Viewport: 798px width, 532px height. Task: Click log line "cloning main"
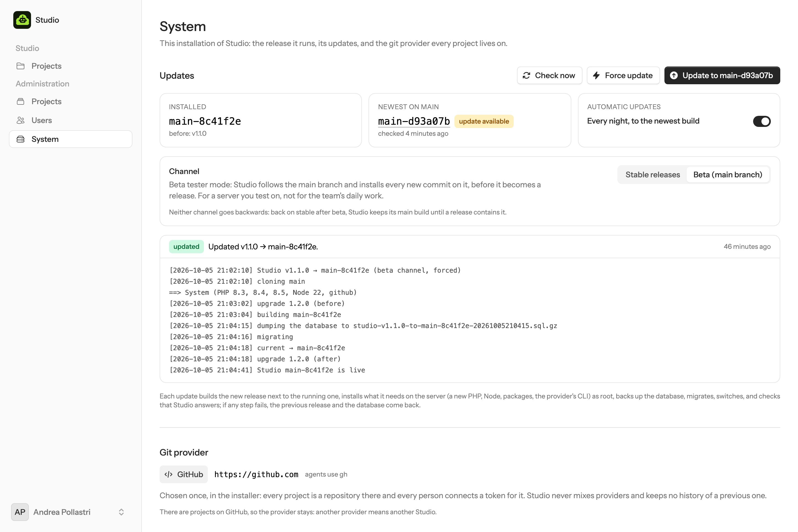click(x=237, y=281)
